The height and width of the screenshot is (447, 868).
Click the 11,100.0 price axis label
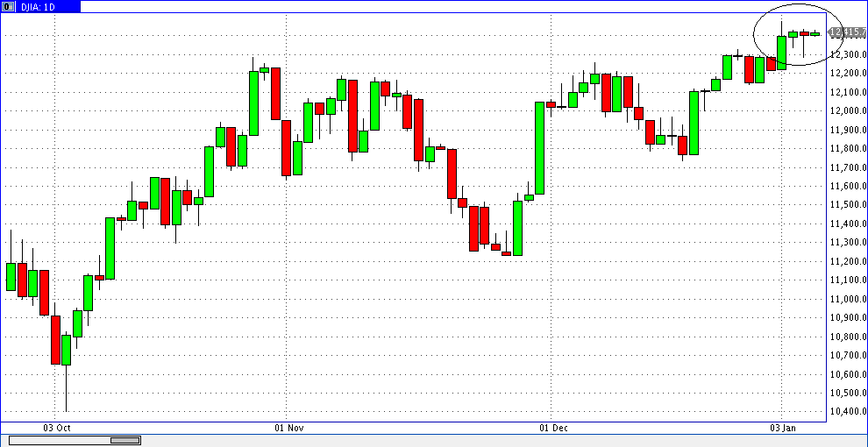coord(849,280)
